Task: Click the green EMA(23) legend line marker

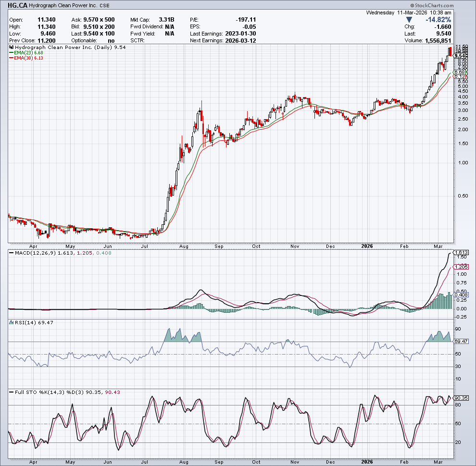Action: 12,53
